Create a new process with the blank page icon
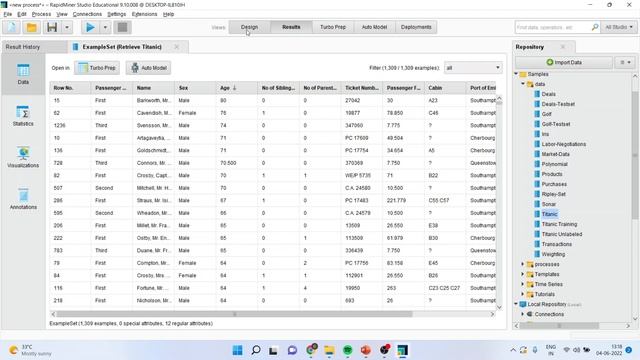Screen dimensions: 640x360 [11, 27]
